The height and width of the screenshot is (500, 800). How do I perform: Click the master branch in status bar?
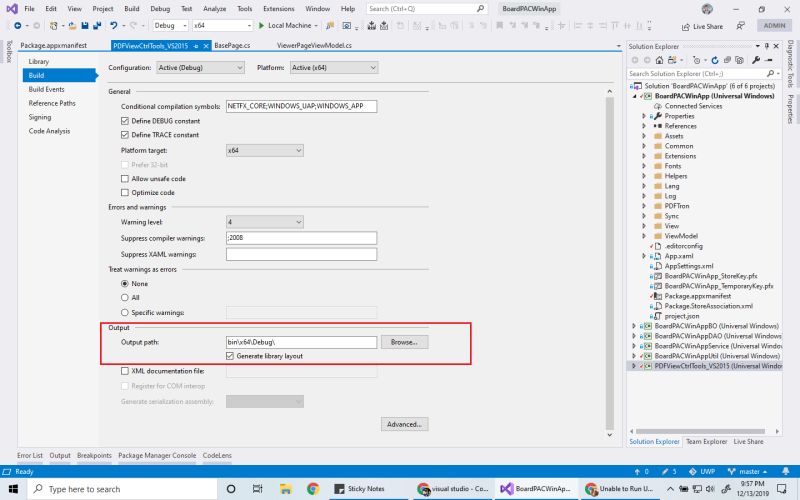coord(748,471)
